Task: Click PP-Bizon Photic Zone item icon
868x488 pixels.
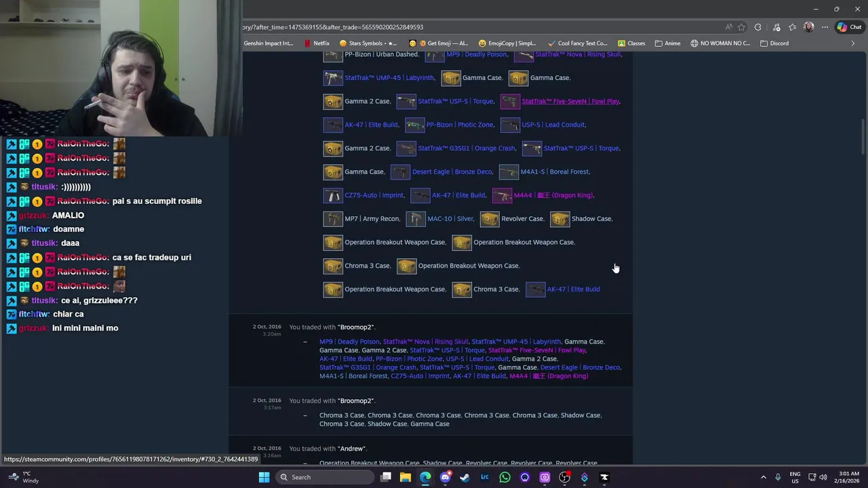Action: (x=414, y=125)
